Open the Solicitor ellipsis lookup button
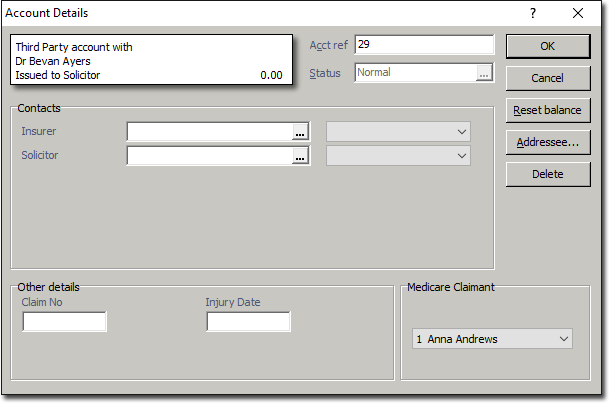This screenshot has width=609, height=403. pyautogui.click(x=298, y=155)
